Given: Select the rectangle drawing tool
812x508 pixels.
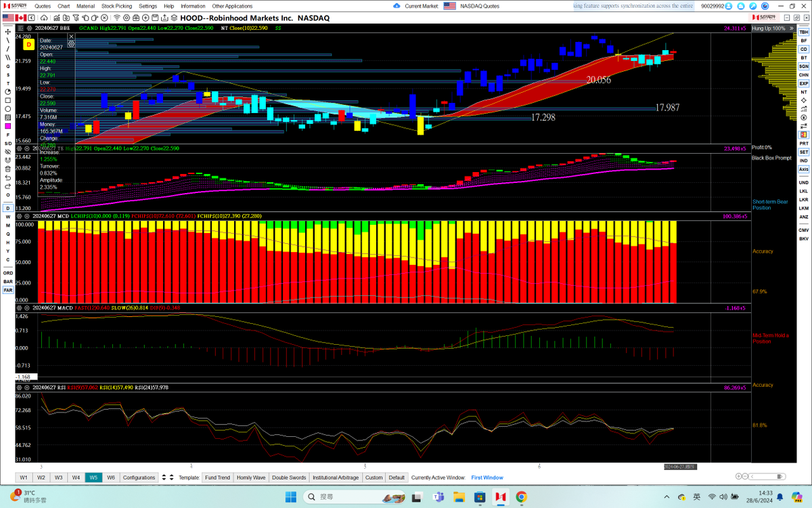Looking at the screenshot, I should coord(8,100).
